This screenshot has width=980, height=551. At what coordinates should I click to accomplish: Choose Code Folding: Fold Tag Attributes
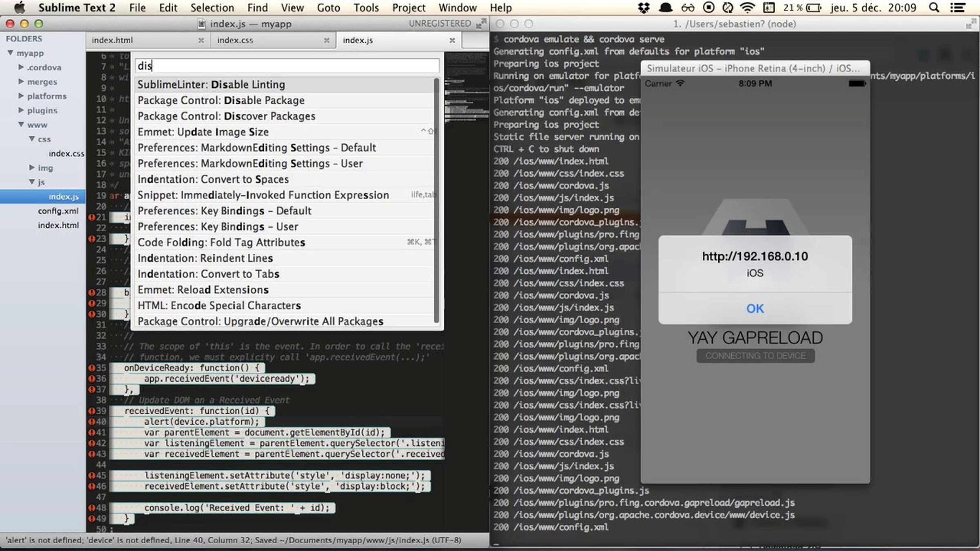[284, 243]
